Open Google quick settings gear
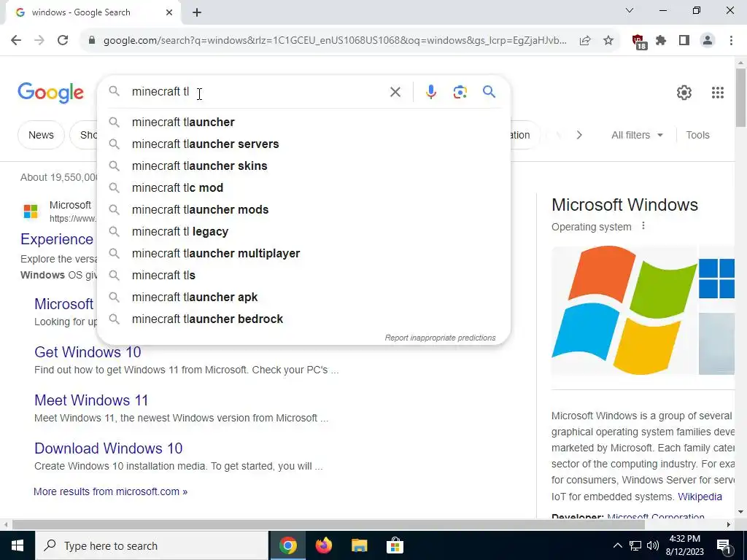The height and width of the screenshot is (560, 747). pos(684,93)
